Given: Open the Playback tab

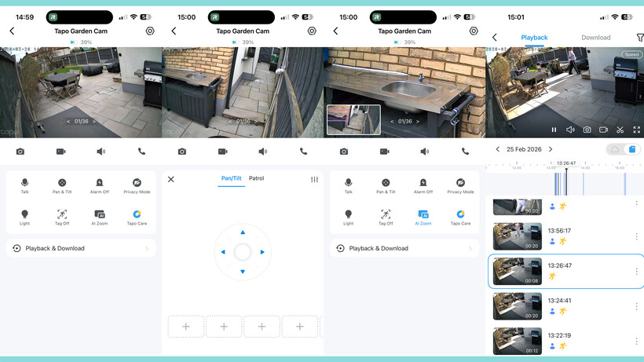Looking at the screenshot, I should pyautogui.click(x=534, y=38).
